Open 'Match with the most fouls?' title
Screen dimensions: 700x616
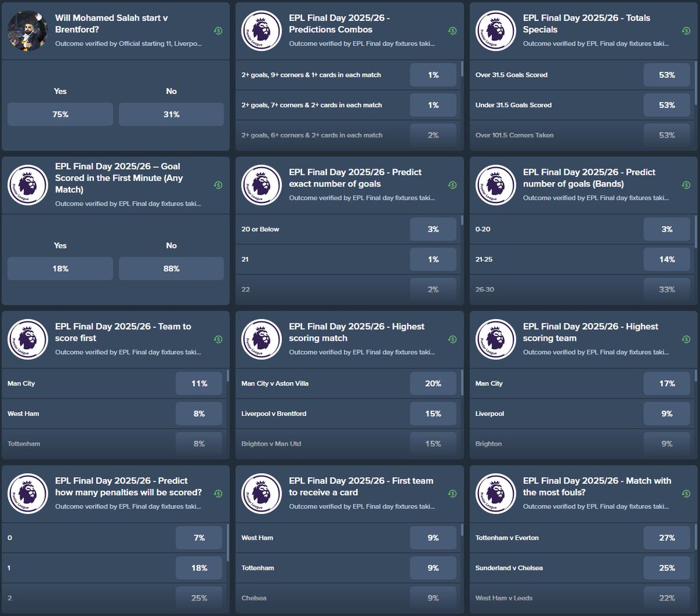click(597, 487)
